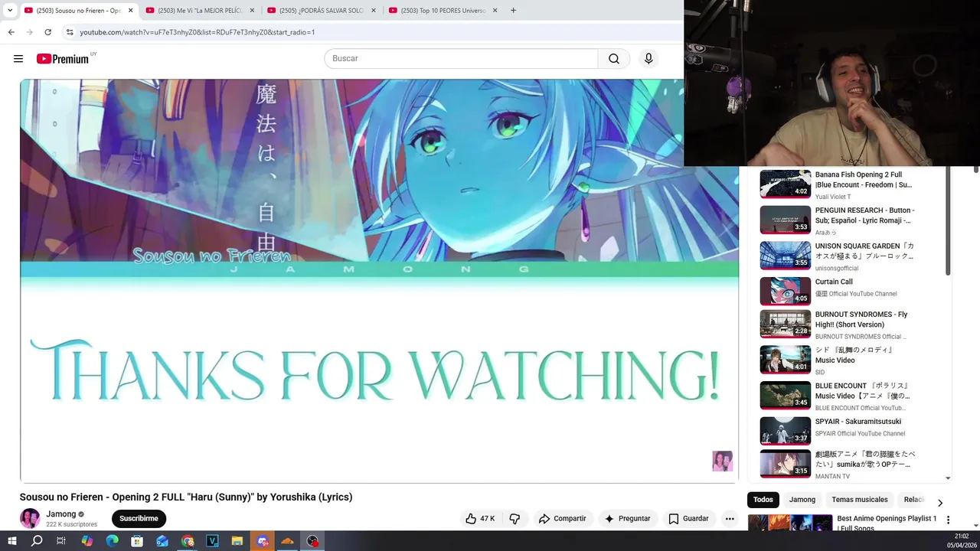Viewport: 980px width, 551px height.
Task: Open Microsoft Store from taskbar
Action: coord(137,541)
